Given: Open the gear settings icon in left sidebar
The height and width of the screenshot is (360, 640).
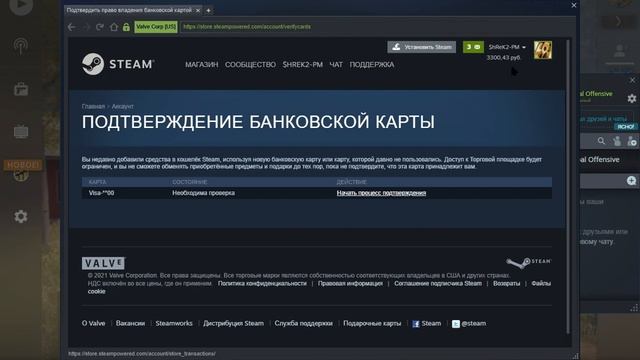Looking at the screenshot, I should (21, 216).
